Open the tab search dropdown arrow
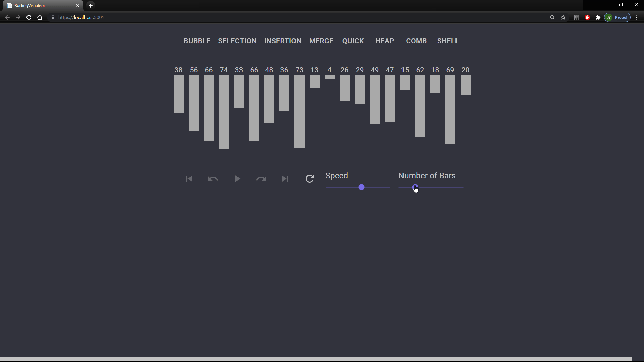 click(590, 5)
